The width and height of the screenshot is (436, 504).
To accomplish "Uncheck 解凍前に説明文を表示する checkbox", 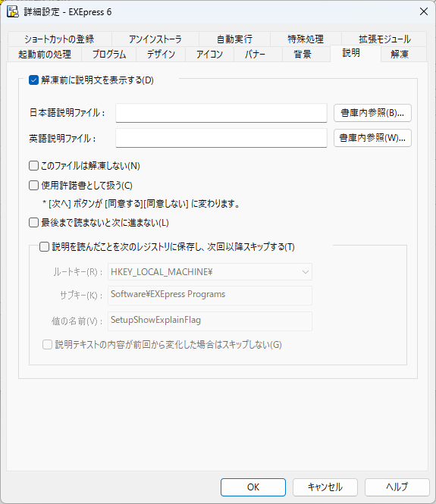I will point(33,80).
